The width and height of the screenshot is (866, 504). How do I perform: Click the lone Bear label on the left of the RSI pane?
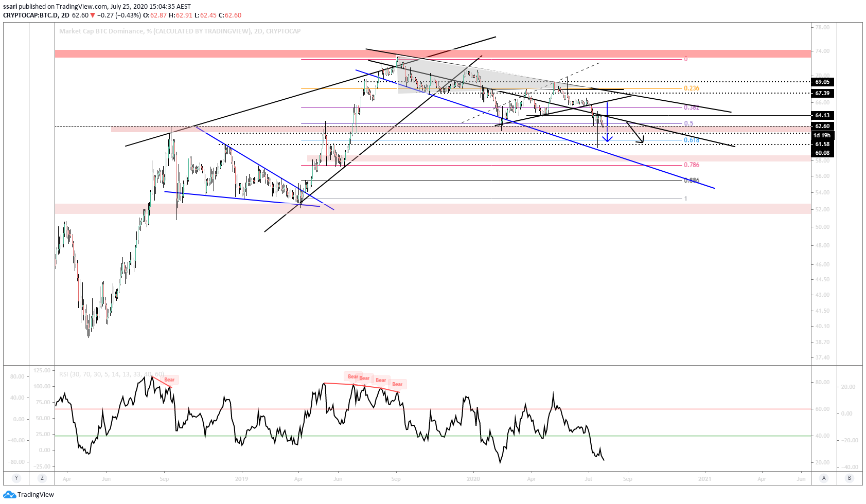point(169,380)
